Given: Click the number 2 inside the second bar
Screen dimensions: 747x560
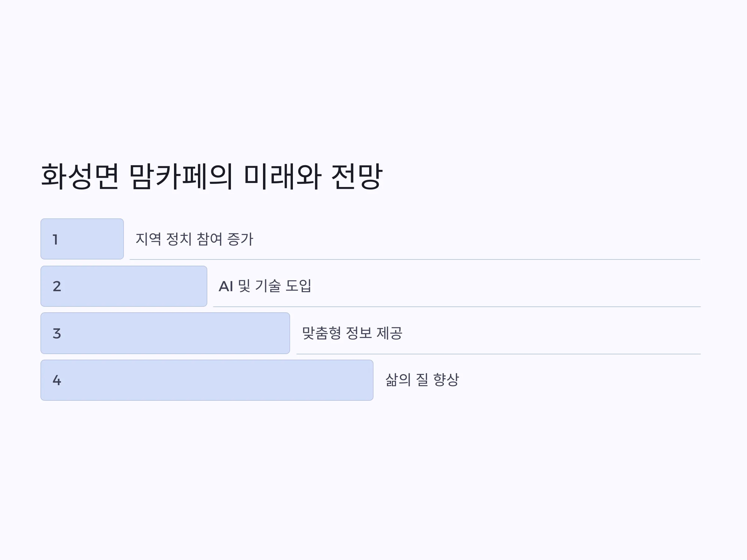Looking at the screenshot, I should [57, 286].
